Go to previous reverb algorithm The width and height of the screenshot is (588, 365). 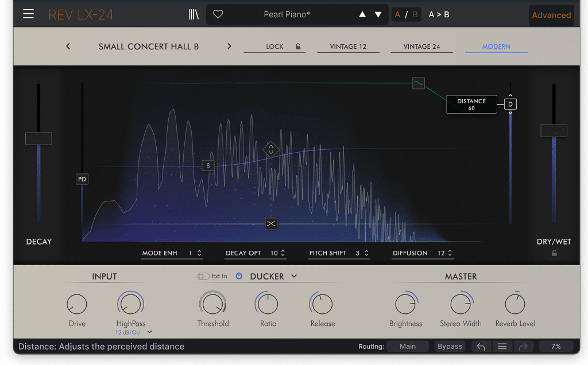[x=68, y=46]
